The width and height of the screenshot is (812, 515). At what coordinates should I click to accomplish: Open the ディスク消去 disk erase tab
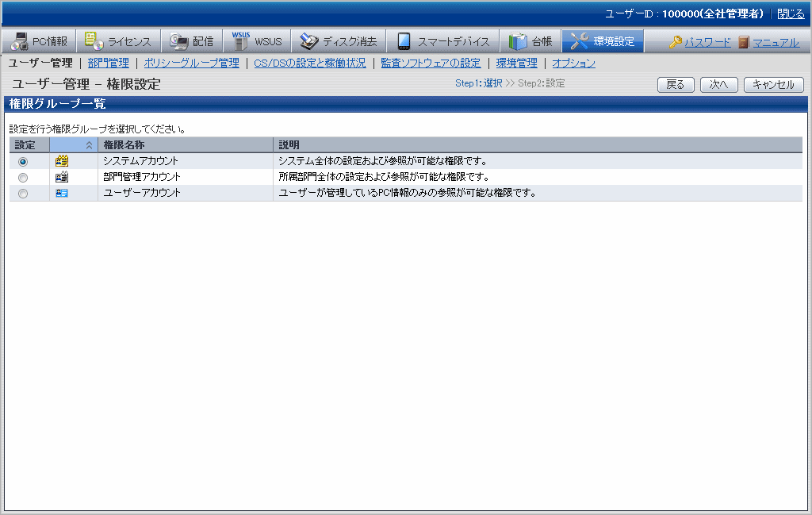coord(339,41)
